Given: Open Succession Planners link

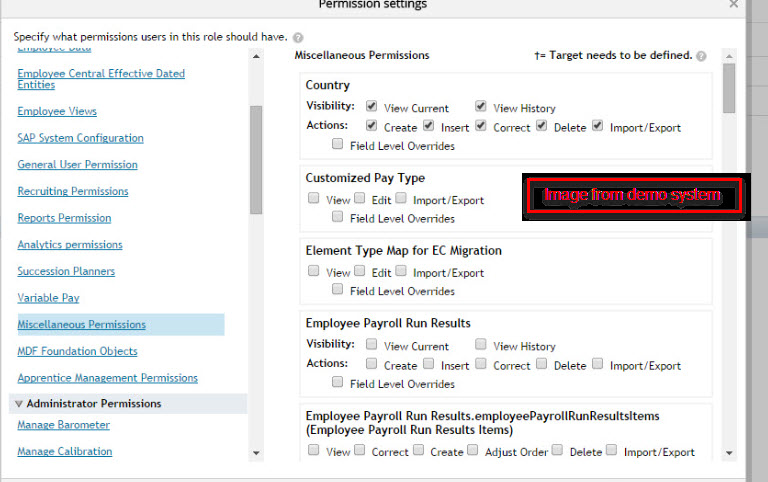Looking at the screenshot, I should coord(66,271).
